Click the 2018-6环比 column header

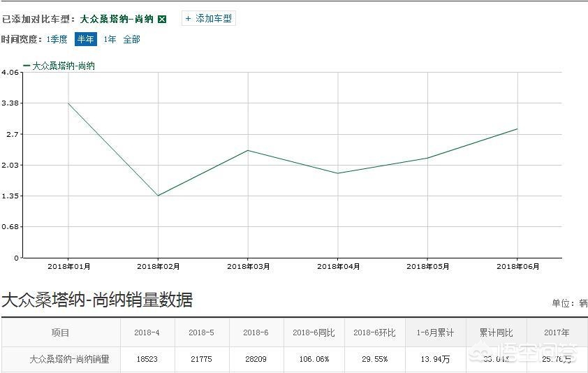tap(374, 332)
